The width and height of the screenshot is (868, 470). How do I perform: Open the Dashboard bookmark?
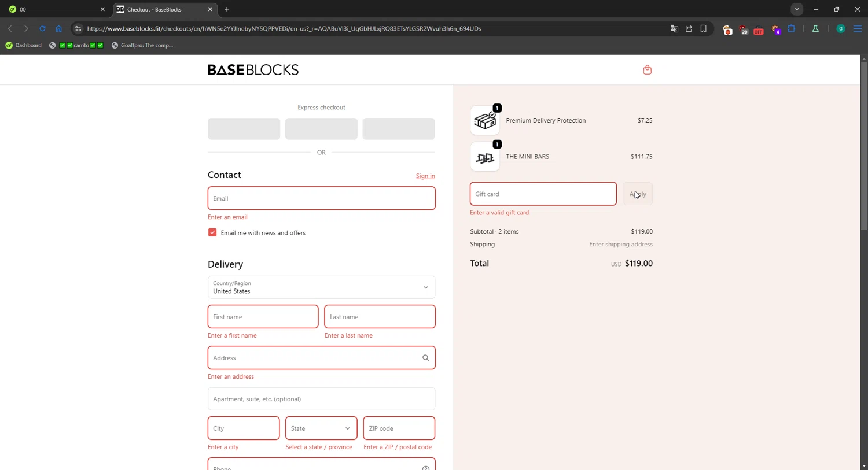(24, 45)
